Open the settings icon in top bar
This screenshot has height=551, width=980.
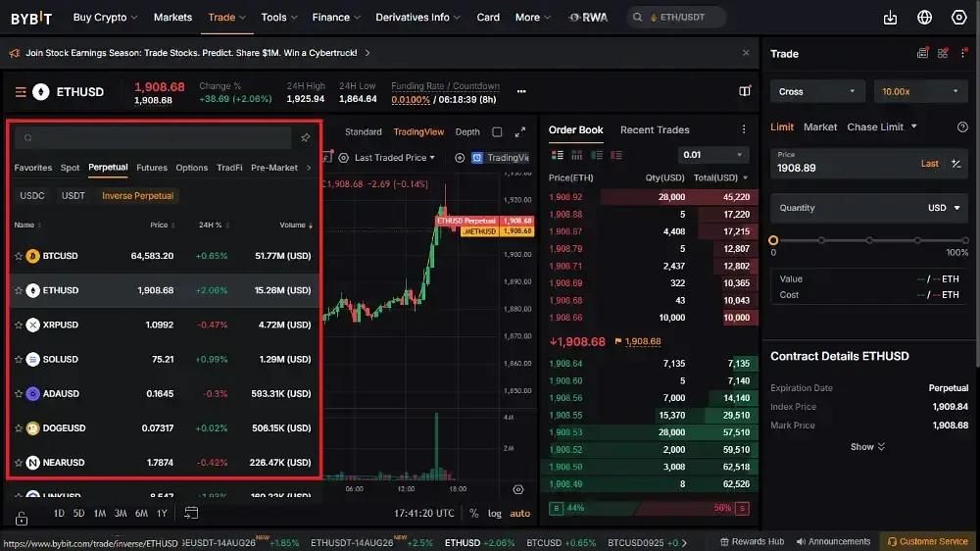click(x=958, y=18)
